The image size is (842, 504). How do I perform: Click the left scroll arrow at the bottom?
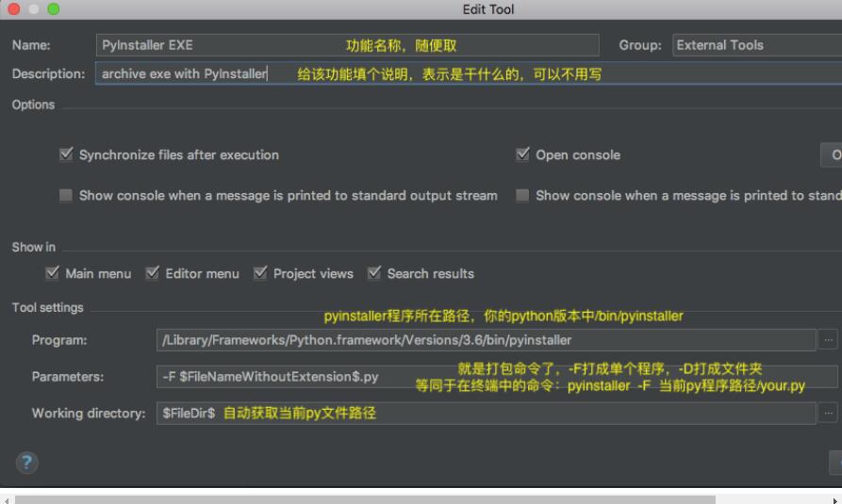pyautogui.click(x=7, y=500)
